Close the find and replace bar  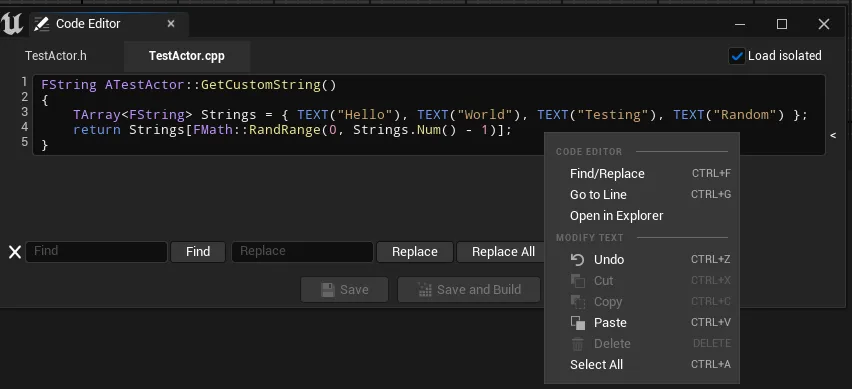[15, 252]
